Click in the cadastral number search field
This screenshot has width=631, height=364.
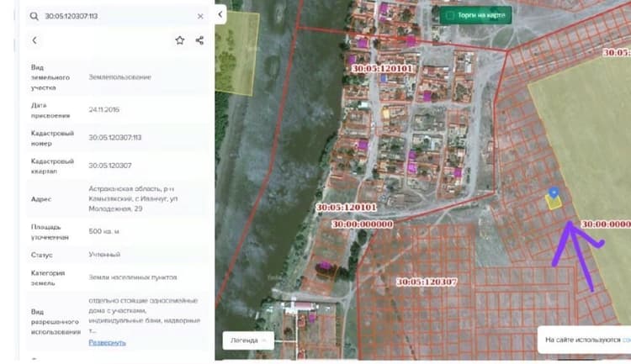pos(118,16)
